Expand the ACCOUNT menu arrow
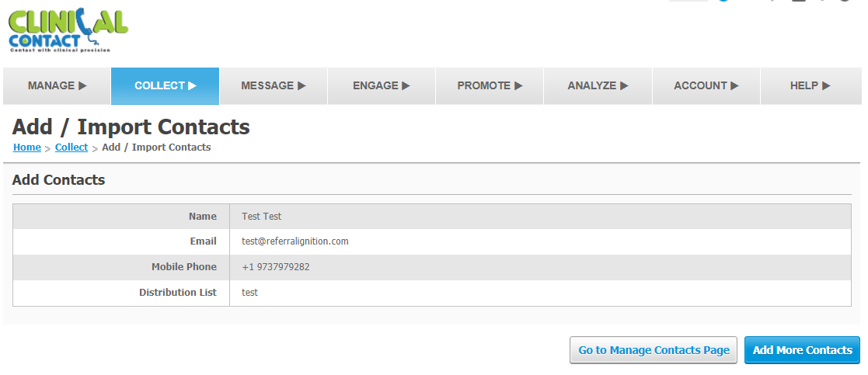This screenshot has width=868, height=375. pyautogui.click(x=734, y=85)
